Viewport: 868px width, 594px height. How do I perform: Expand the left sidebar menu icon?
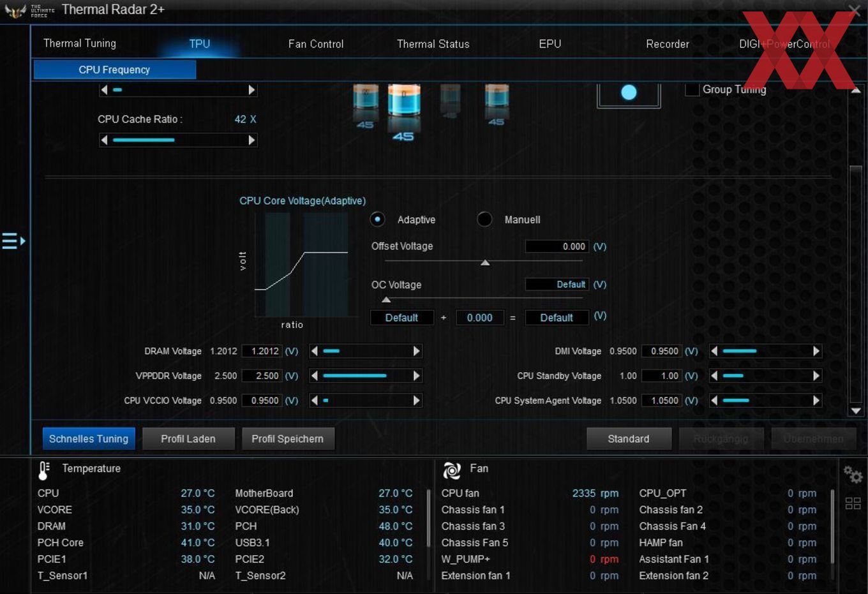[x=13, y=241]
